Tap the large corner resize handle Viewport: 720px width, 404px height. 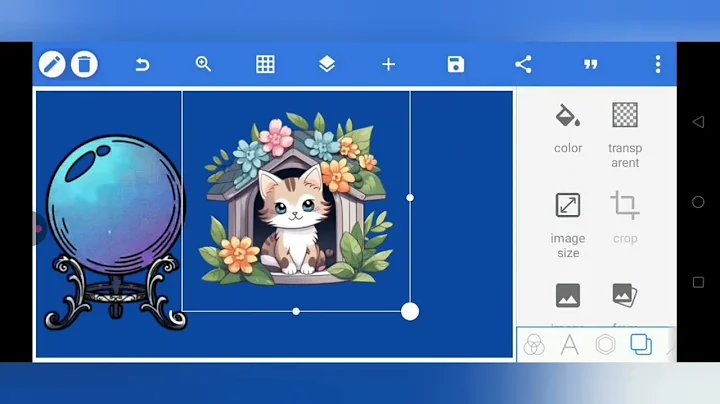[x=410, y=311]
